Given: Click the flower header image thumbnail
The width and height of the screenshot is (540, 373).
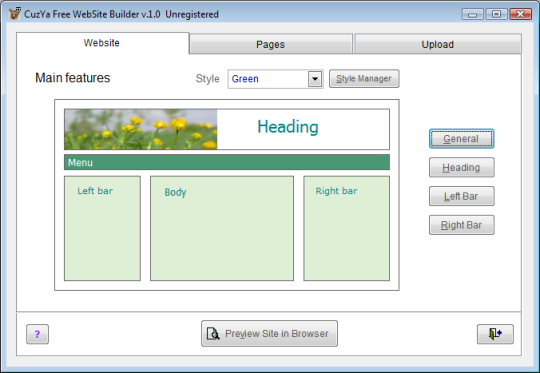Looking at the screenshot, I should click(141, 129).
